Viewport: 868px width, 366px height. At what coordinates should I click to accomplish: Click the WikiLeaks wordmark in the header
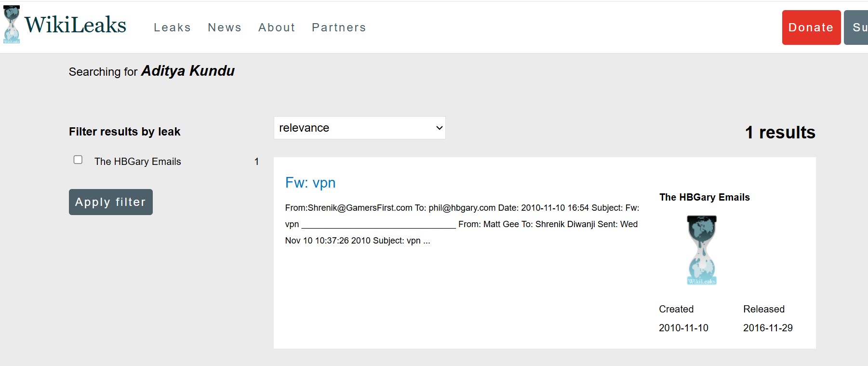pos(76,25)
